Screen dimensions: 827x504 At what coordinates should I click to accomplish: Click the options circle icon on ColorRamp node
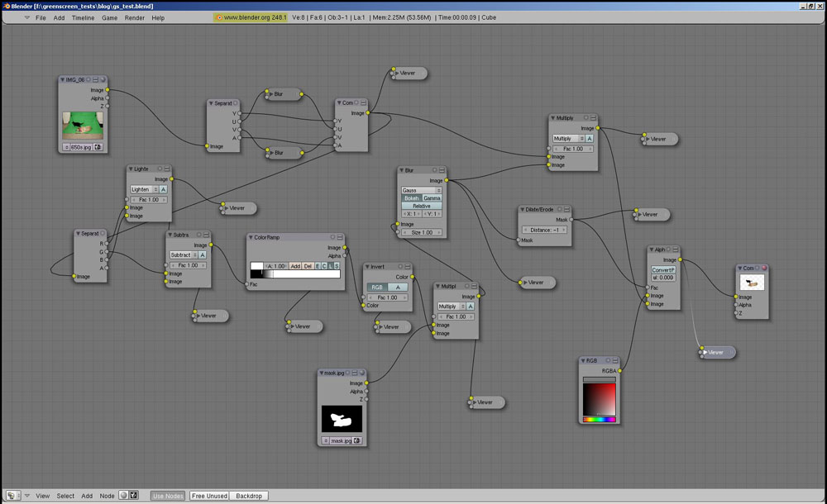332,237
